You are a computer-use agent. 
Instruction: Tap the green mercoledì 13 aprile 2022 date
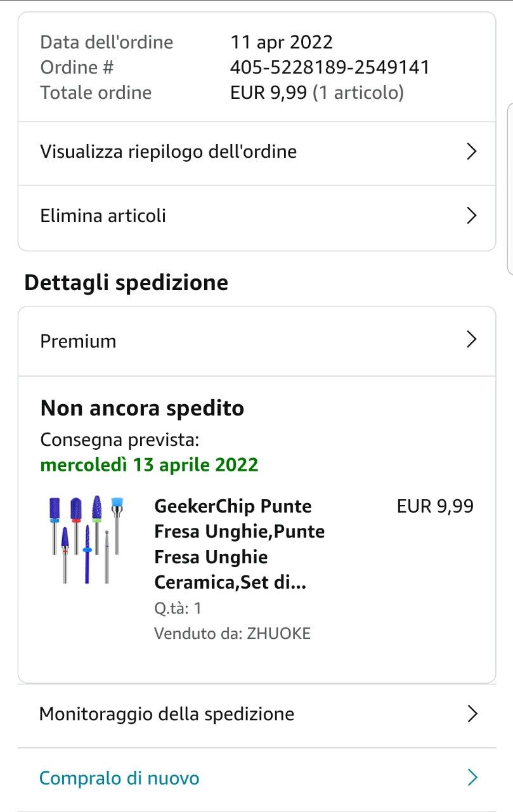coord(150,465)
